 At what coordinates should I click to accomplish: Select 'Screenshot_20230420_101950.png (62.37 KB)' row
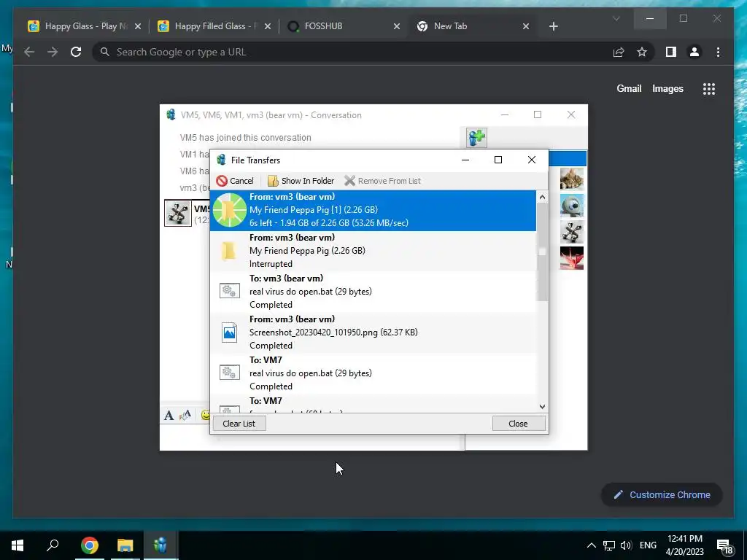point(373,332)
